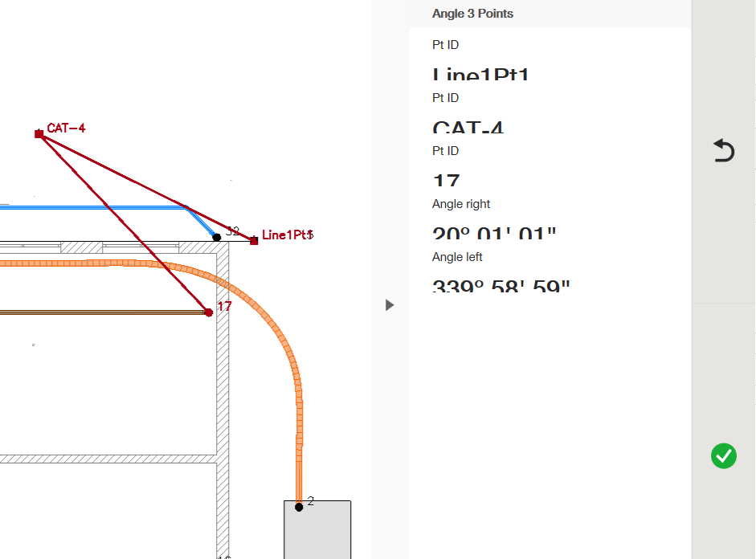Select black point 32 on the map
This screenshot has height=559, width=756.
(216, 237)
